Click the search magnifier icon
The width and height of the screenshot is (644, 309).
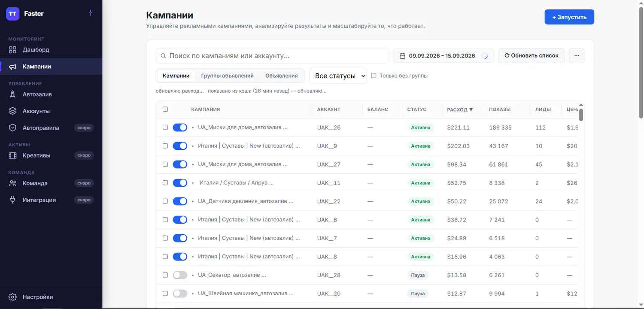[x=163, y=56]
